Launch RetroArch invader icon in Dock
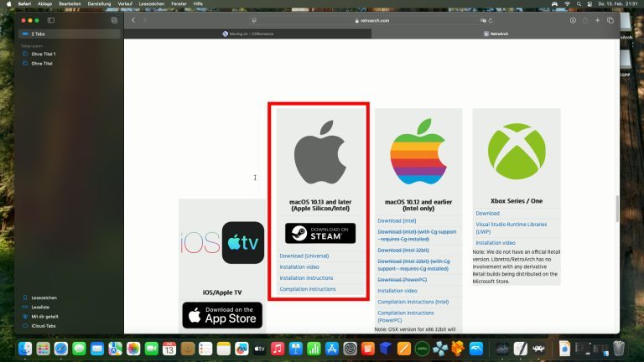 [538, 349]
